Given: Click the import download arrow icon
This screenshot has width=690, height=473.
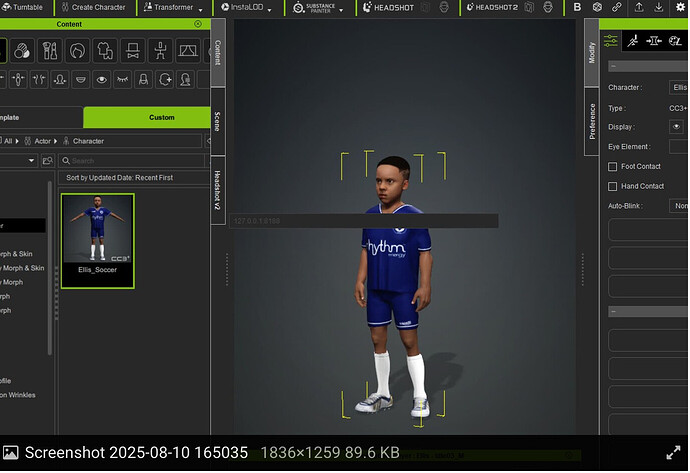Looking at the screenshot, I should pyautogui.click(x=659, y=7).
